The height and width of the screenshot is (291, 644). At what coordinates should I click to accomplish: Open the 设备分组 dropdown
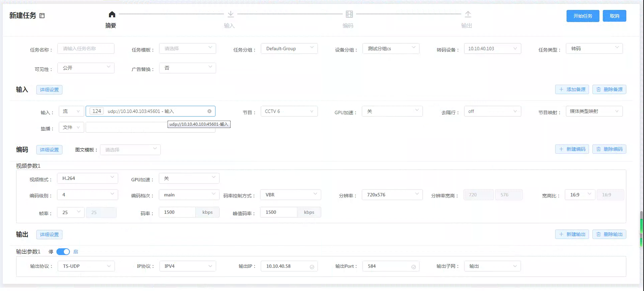391,48
